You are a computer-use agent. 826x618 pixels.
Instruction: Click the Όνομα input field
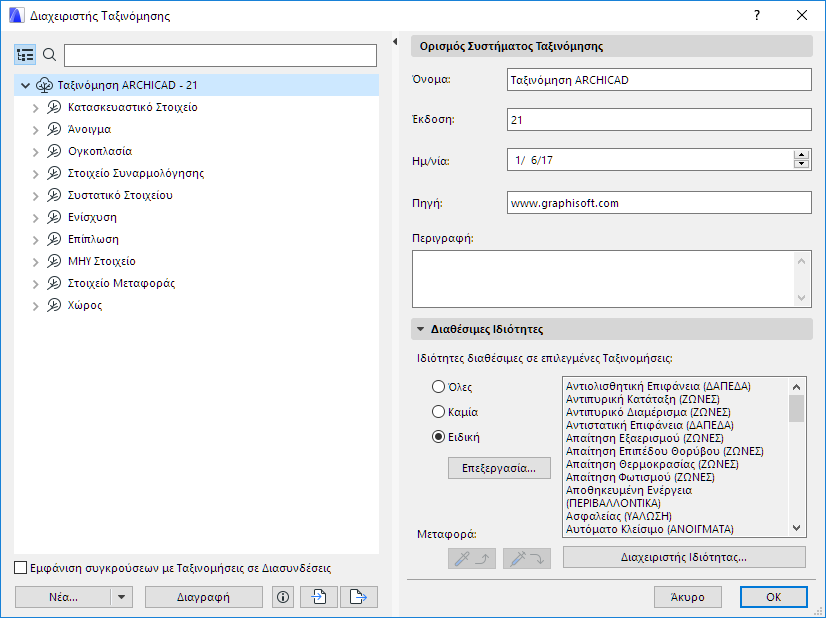(659, 80)
